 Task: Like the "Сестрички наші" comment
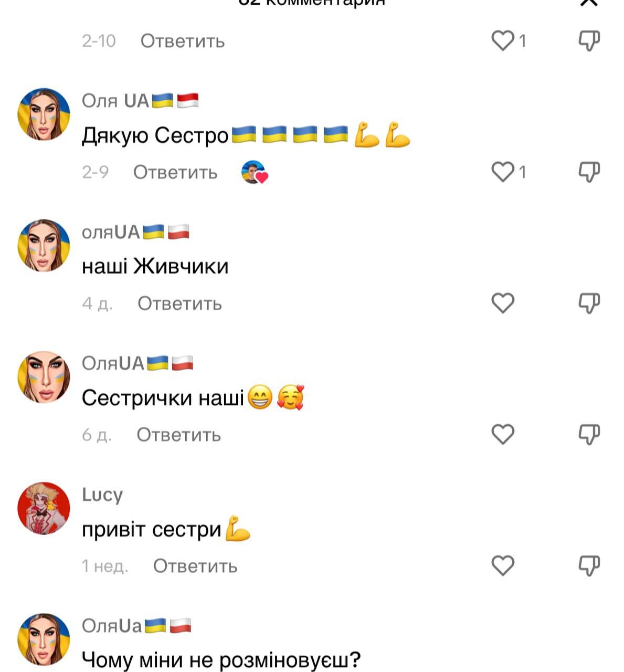coord(503,434)
